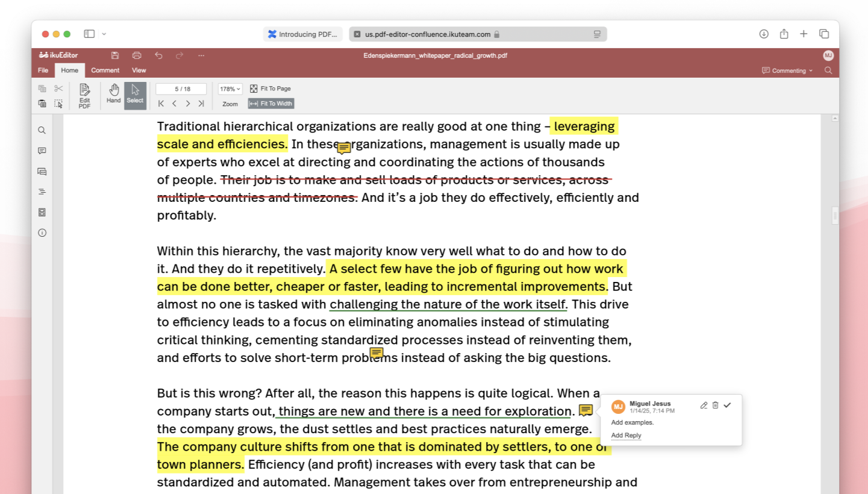Choose Fit To Page
Screen dimensions: 868x494
270,89
